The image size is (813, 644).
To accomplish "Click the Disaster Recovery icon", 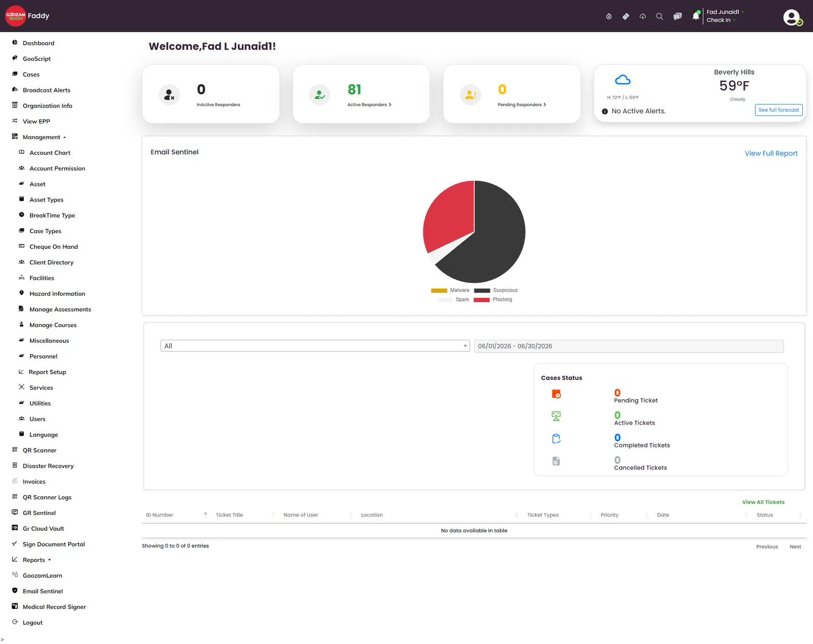I will [x=15, y=465].
